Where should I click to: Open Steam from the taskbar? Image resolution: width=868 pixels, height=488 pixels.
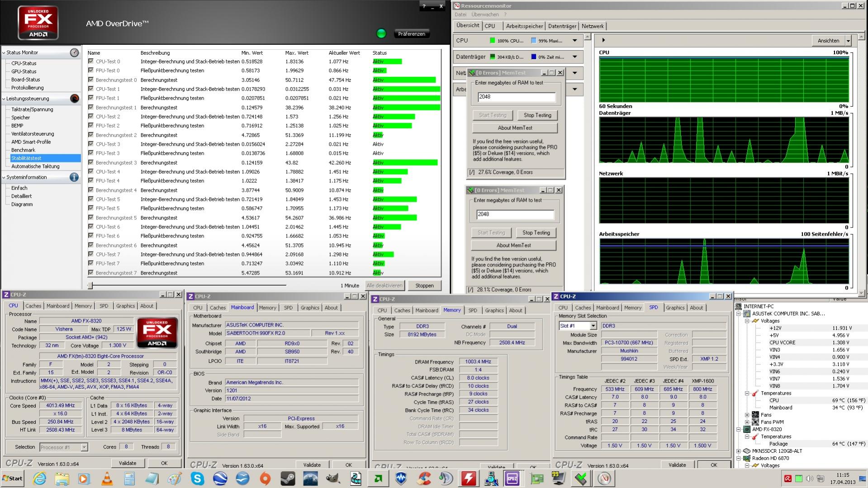pyautogui.click(x=288, y=478)
